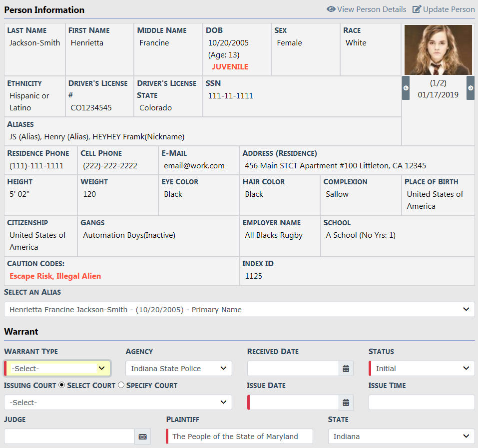Click the Plaintiff text field

coord(241,437)
